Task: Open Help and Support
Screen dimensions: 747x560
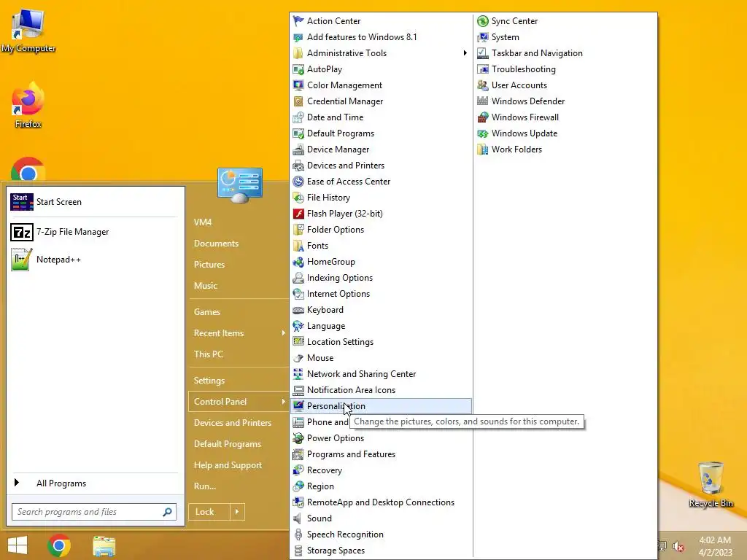Action: (x=228, y=465)
